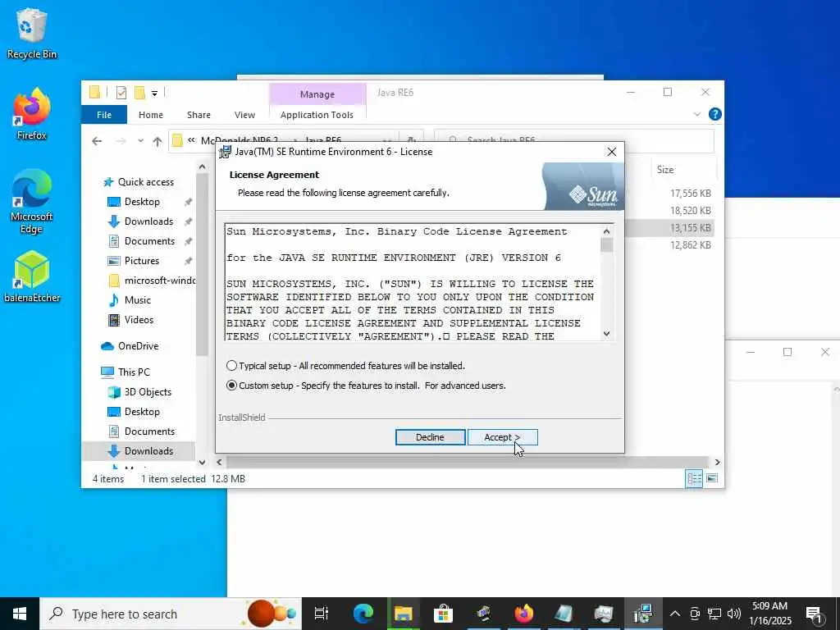The width and height of the screenshot is (840, 630).
Task: Decline the Java license agreement
Action: [430, 437]
